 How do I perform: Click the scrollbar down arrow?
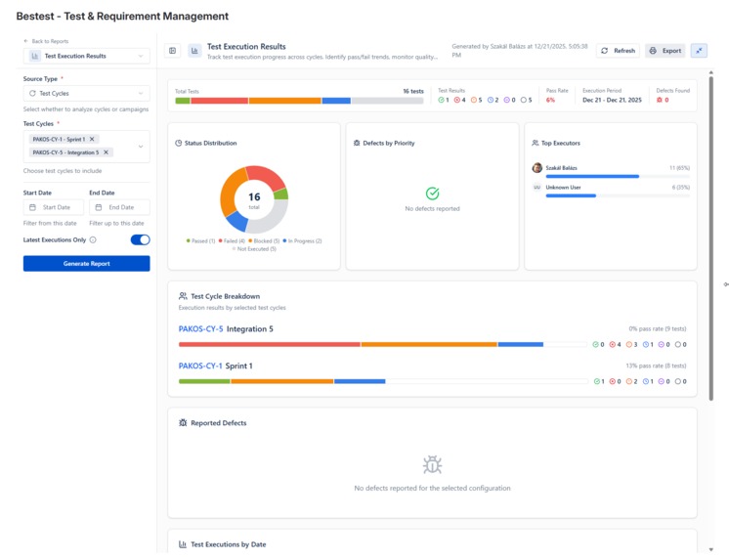point(710,550)
